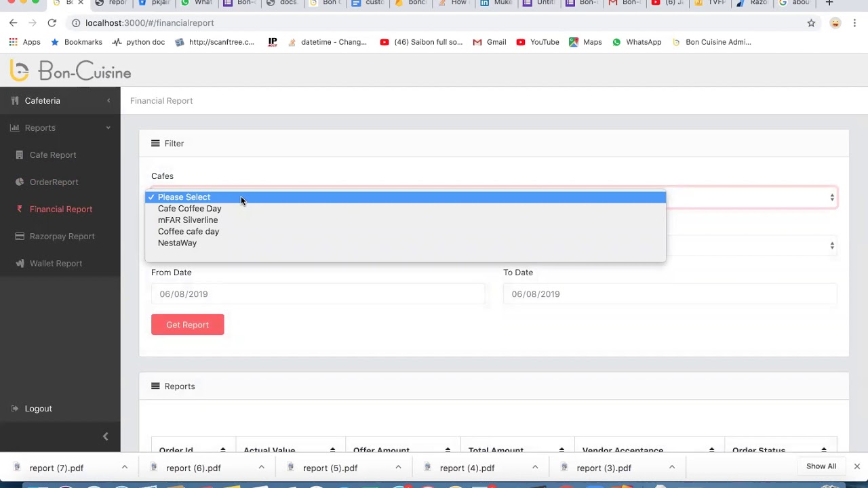Click the rupee icon beside Financial Report
868x488 pixels.
tap(20, 209)
